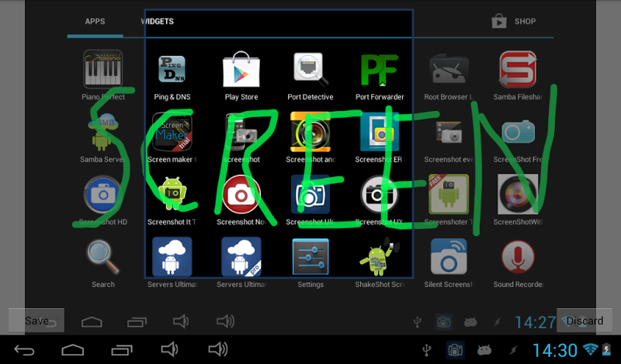Open the 14:30 clock in status area
This screenshot has height=364, width=621.
(x=554, y=351)
